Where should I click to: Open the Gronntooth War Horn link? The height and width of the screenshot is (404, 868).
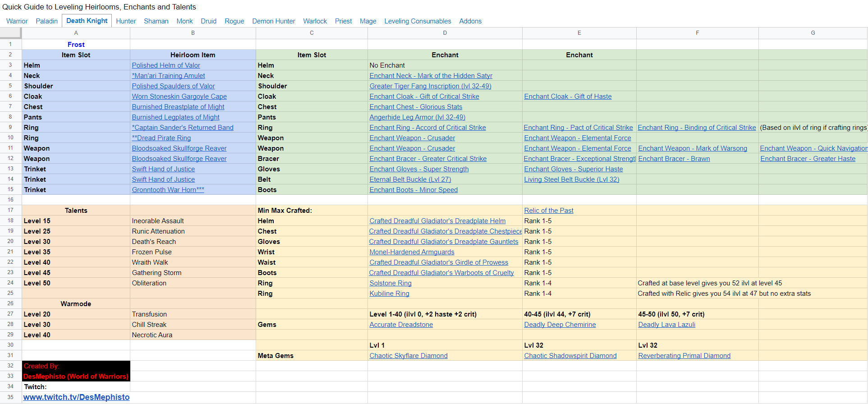click(168, 190)
